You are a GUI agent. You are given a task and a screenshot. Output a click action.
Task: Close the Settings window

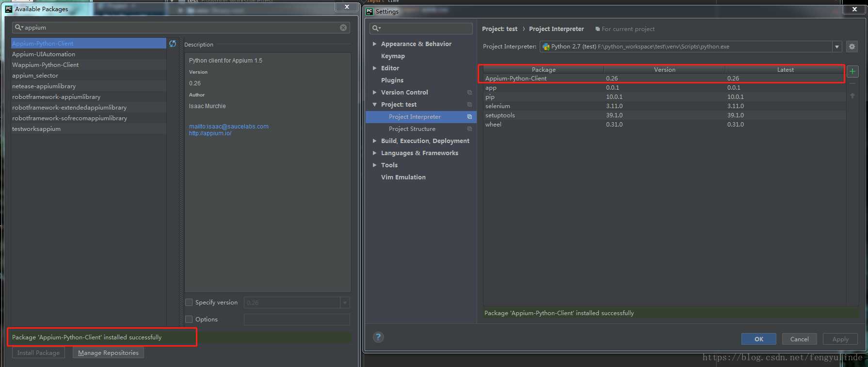[854, 9]
